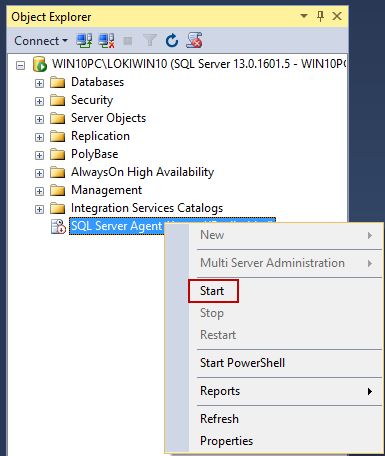Image resolution: width=385 pixels, height=456 pixels.
Task: Select Integration Services Catalogs tree item
Action: point(147,208)
